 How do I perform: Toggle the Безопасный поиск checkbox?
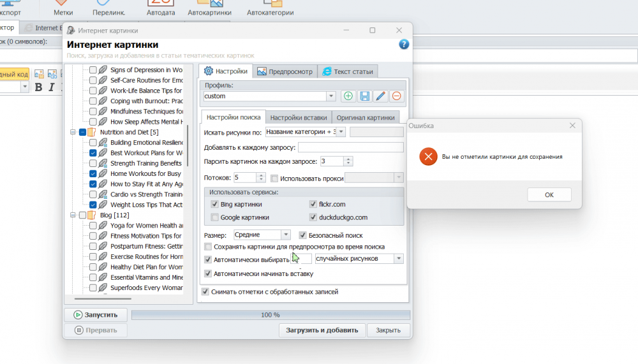coord(303,235)
